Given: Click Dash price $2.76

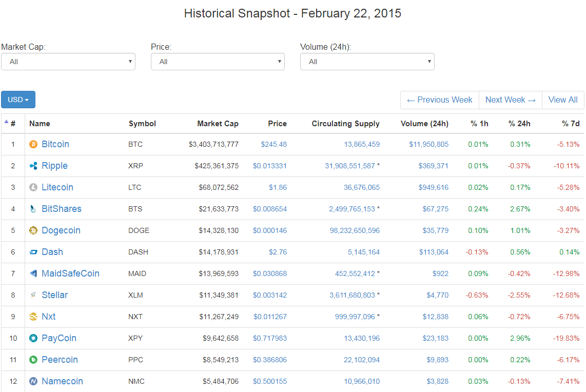Looking at the screenshot, I should (x=278, y=252).
